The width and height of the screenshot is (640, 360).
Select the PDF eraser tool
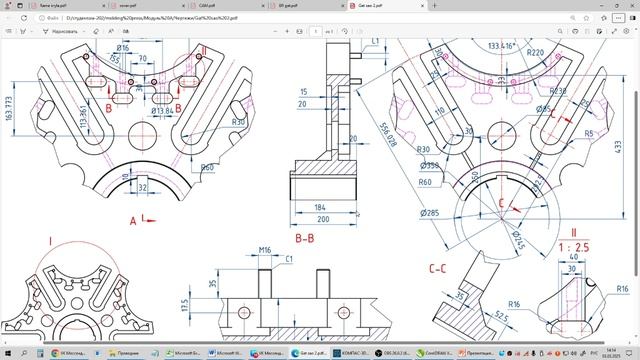coord(96,31)
